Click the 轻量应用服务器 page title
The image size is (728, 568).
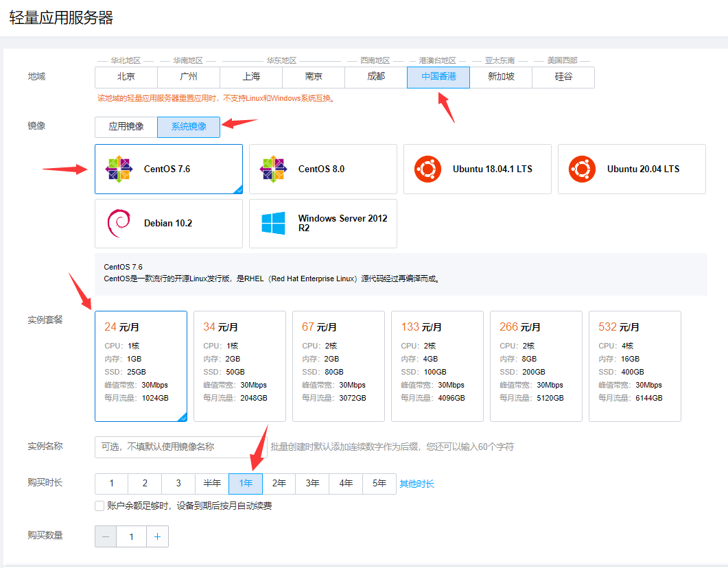click(x=61, y=18)
